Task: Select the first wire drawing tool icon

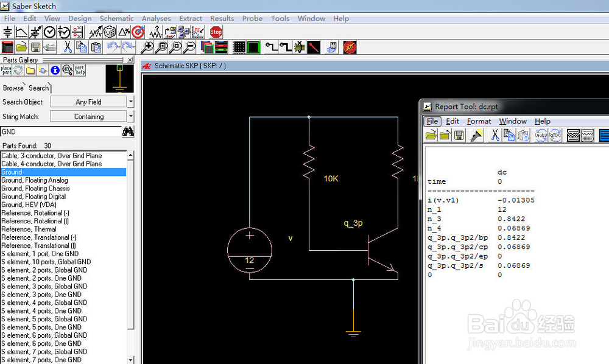Action: 271,47
